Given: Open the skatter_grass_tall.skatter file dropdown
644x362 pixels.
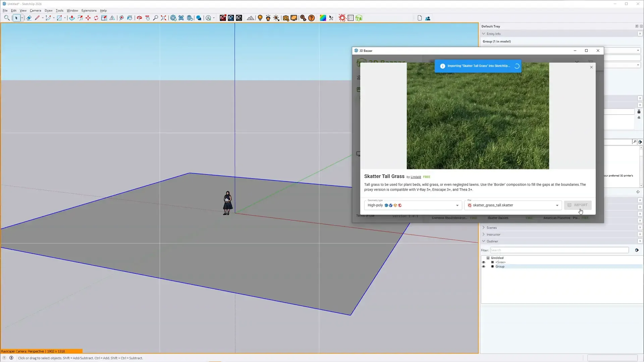Looking at the screenshot, I should pos(513,205).
